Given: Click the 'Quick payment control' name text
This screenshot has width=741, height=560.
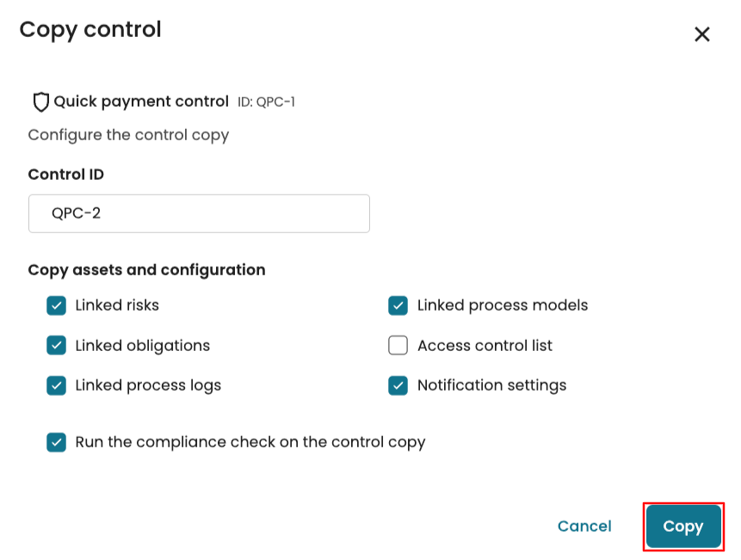Looking at the screenshot, I should point(141,102).
